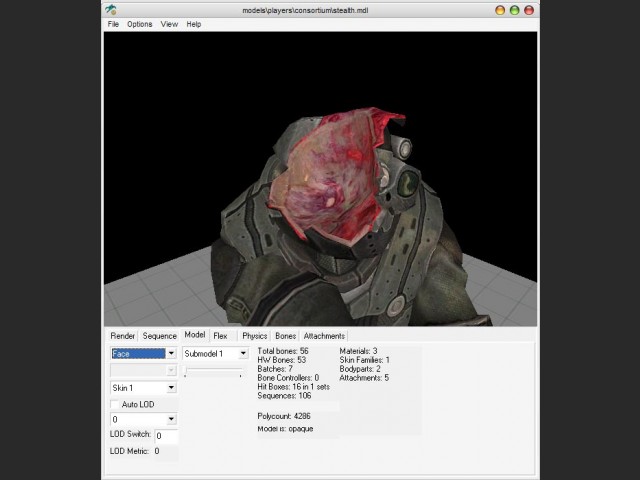
Task: Close the window with red button
Action: pos(529,10)
